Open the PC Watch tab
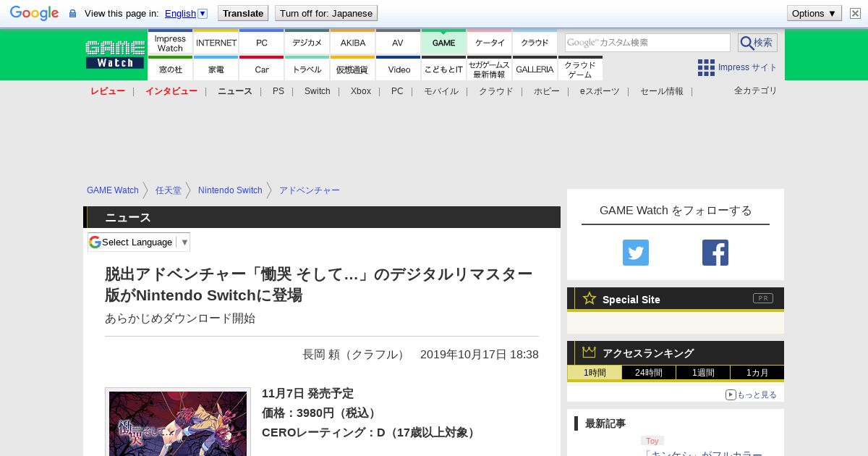Viewport: 868px width, 456px height. (x=262, y=43)
